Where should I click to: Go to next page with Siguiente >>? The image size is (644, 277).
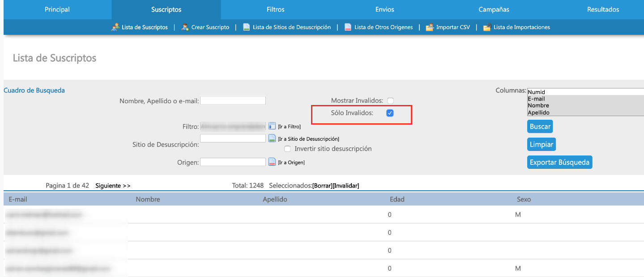click(x=113, y=185)
